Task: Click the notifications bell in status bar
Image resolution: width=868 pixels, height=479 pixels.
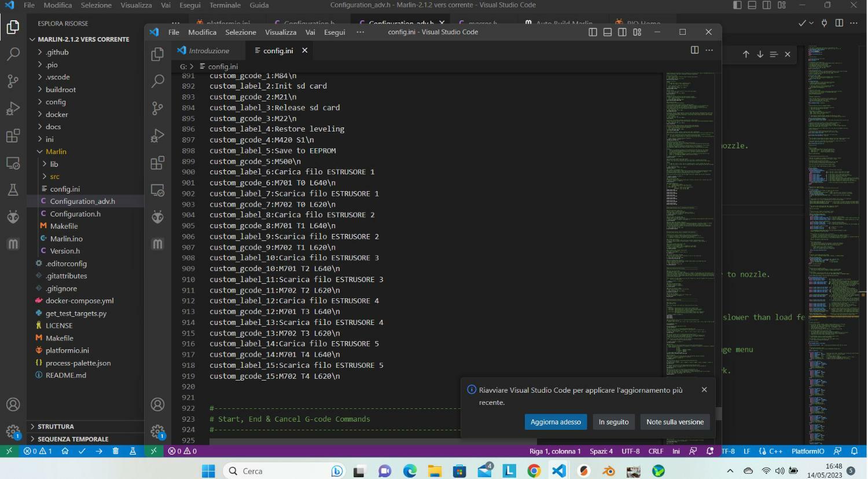Action: point(854,451)
